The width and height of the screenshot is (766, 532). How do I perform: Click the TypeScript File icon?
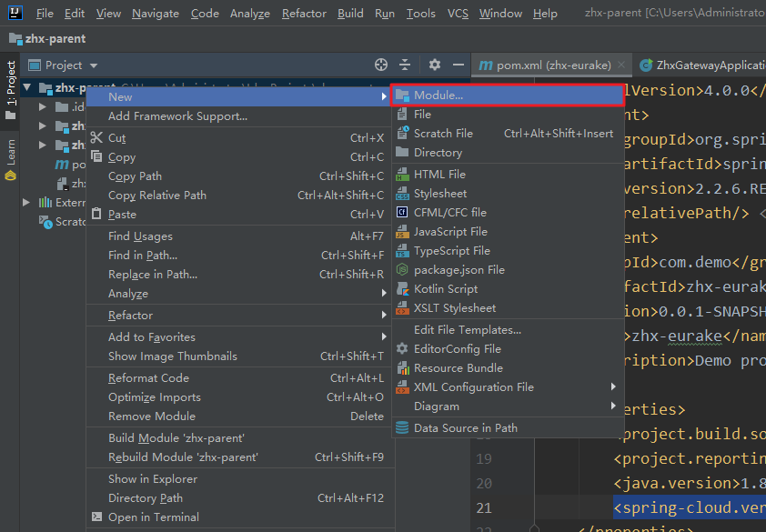pos(402,251)
